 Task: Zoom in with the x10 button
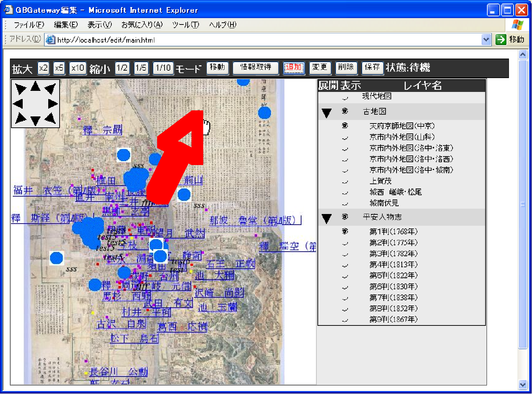coord(78,68)
